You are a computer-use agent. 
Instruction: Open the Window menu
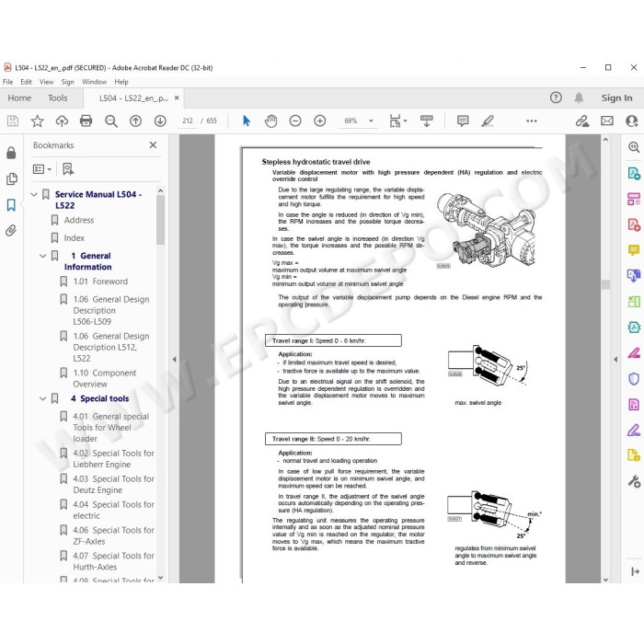[94, 82]
